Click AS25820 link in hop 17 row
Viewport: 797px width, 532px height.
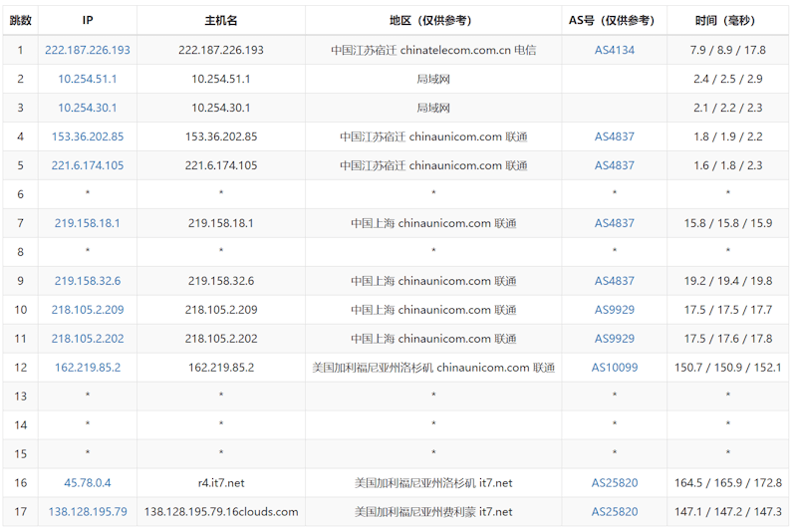click(615, 512)
